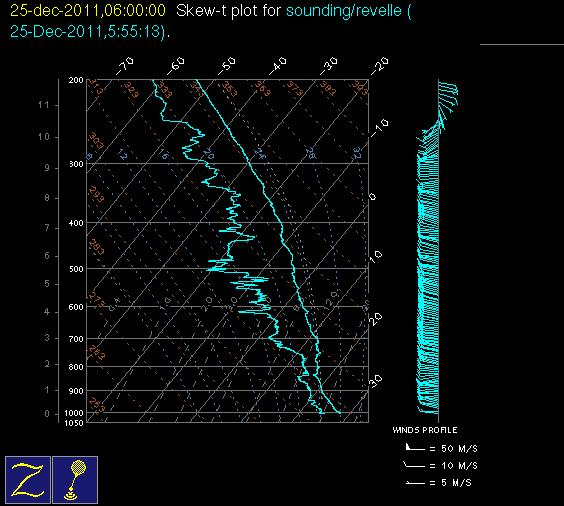
Task: Click the 7 km altitude tick label
Action: [x=46, y=228]
